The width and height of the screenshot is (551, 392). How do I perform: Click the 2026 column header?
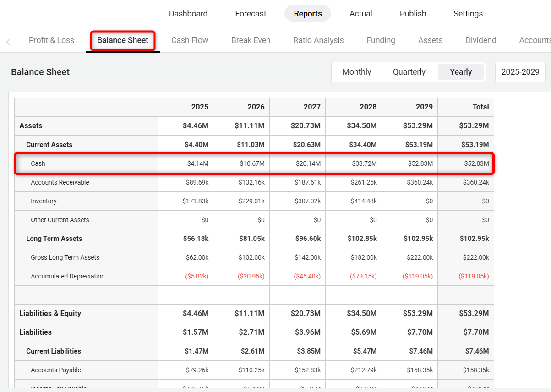click(x=256, y=107)
